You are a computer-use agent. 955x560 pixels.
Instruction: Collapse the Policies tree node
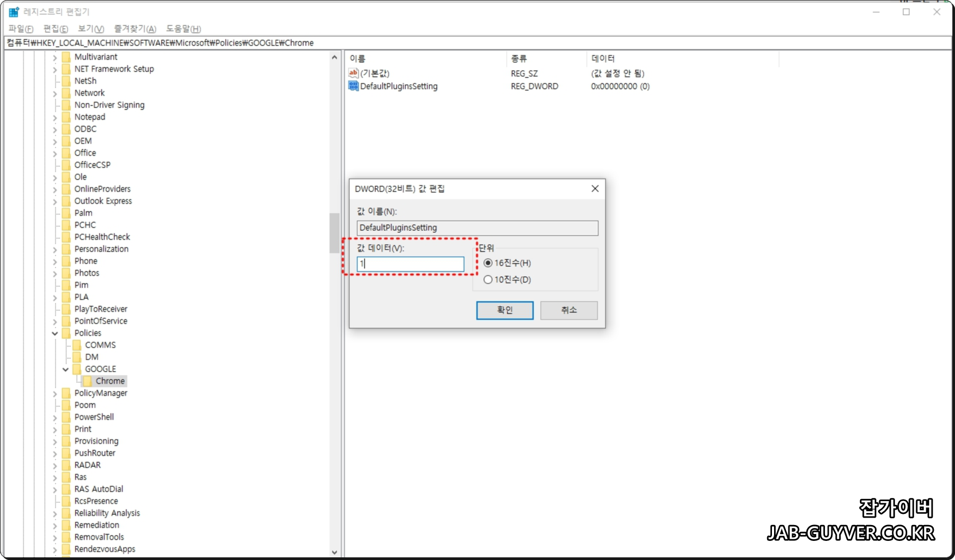click(x=55, y=333)
